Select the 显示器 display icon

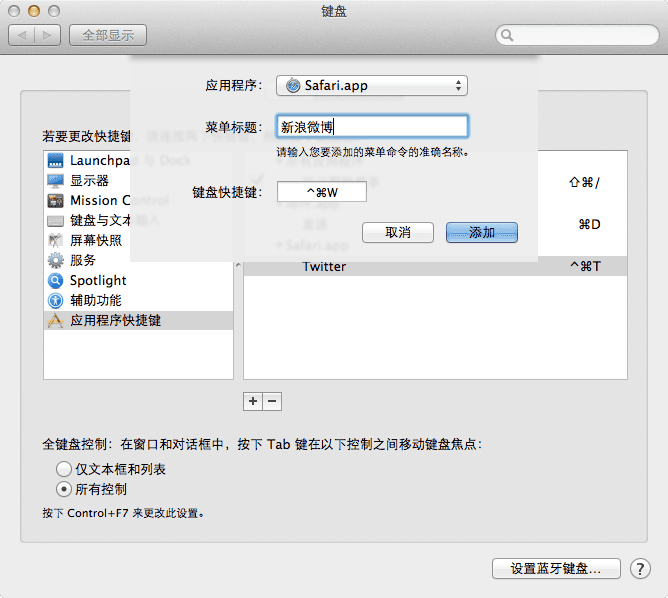pyautogui.click(x=55, y=181)
